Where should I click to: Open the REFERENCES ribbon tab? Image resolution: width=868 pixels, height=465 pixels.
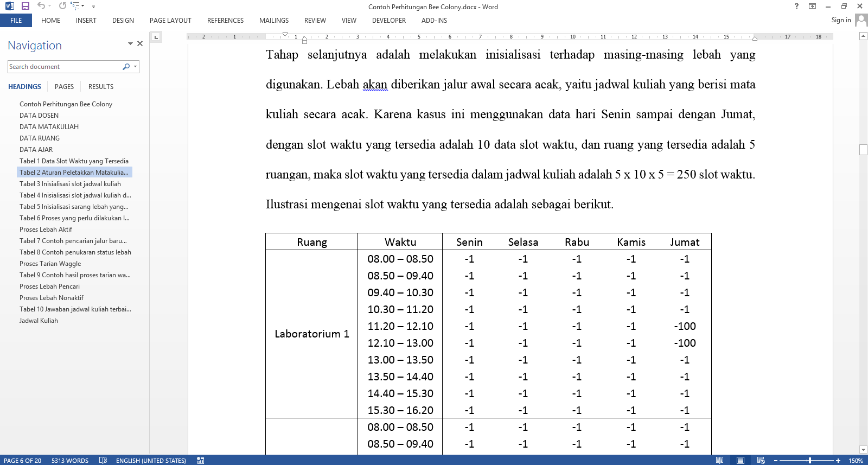(x=225, y=21)
